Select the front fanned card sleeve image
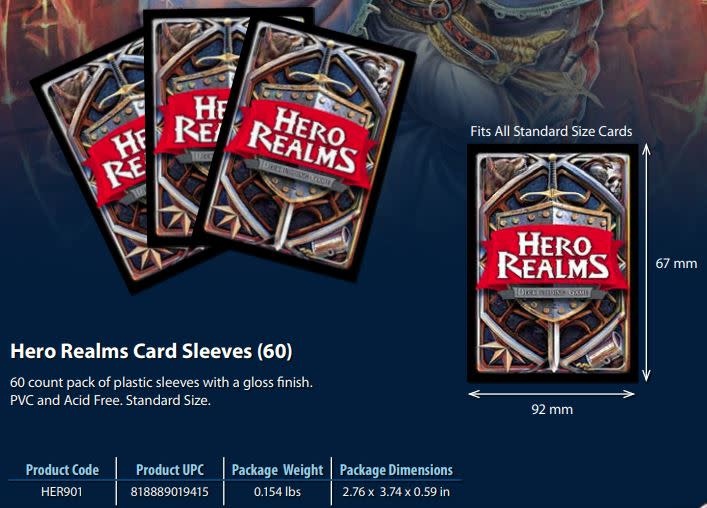 [304, 149]
